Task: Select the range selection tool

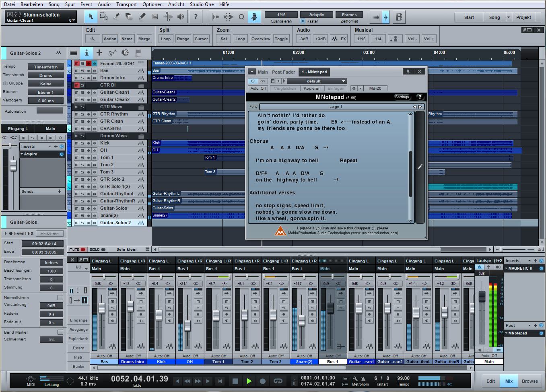Action: coord(103,17)
